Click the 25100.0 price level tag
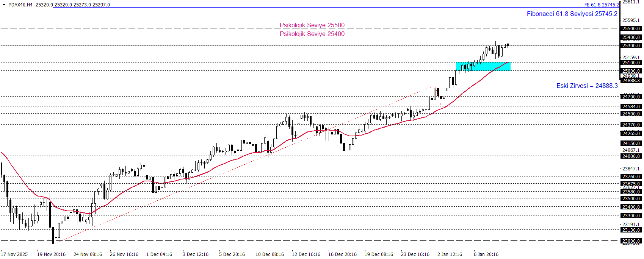This screenshot has height=259, width=644. (631, 62)
